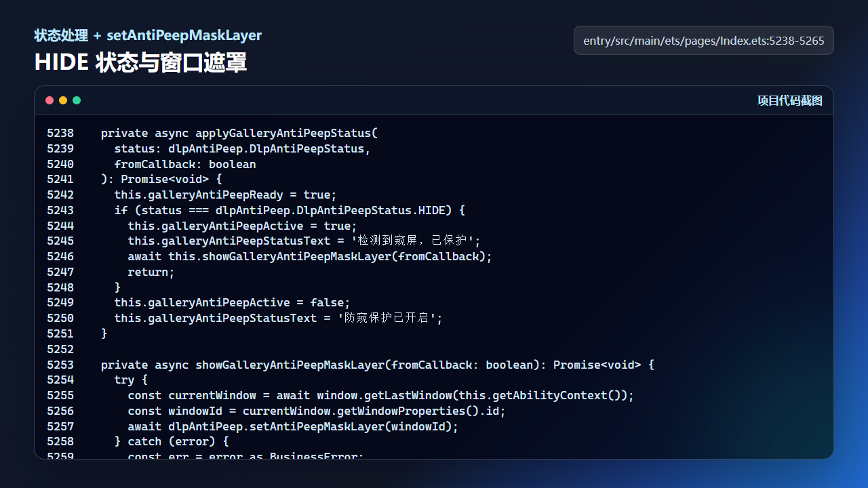The image size is (868, 488).
Task: Click code 'this.galleryAntiPeepActive = true;'
Action: coord(242,226)
